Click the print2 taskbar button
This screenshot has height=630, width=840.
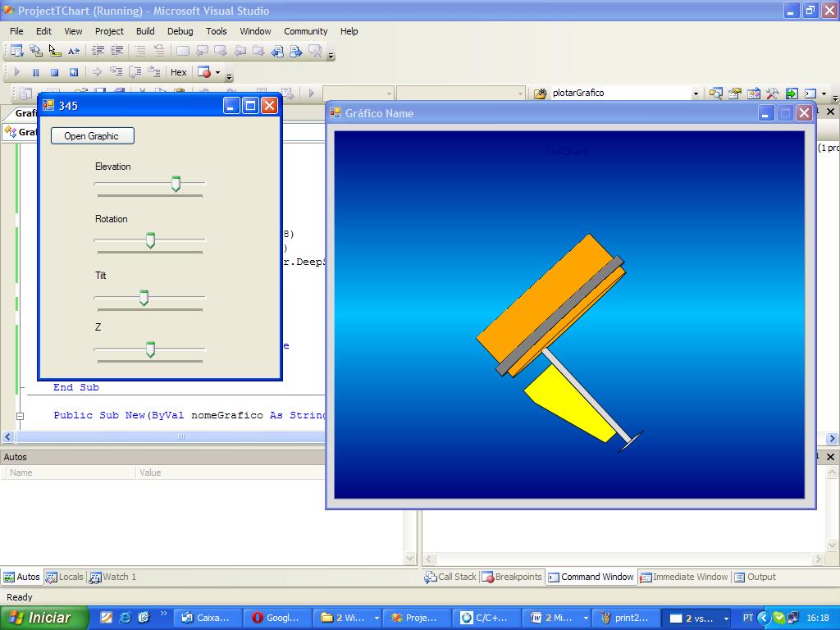pyautogui.click(x=624, y=618)
